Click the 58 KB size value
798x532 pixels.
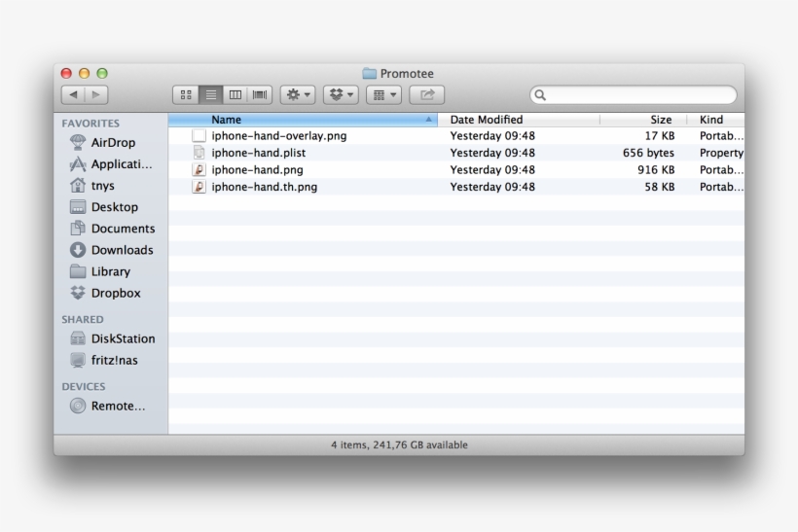[x=660, y=187]
